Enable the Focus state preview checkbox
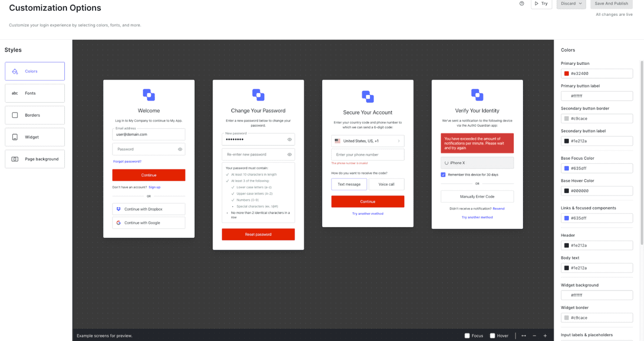Screen dimensions: 644x341 click(466, 335)
